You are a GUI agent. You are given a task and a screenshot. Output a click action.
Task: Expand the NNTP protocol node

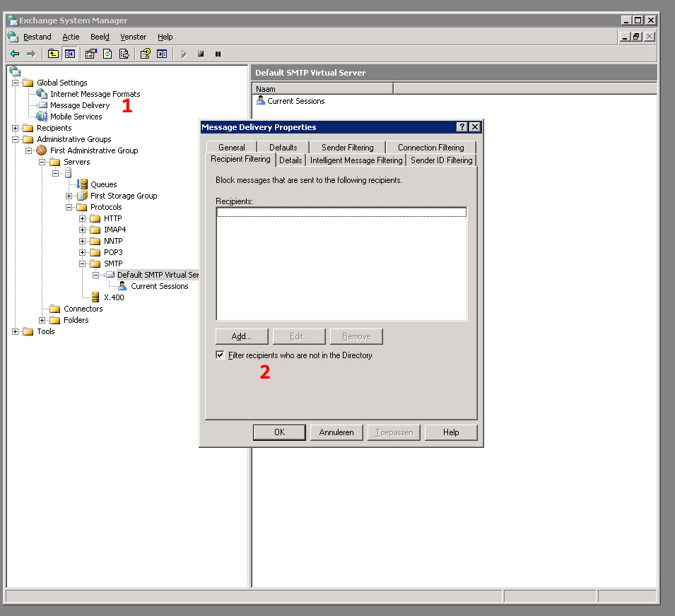(x=82, y=241)
